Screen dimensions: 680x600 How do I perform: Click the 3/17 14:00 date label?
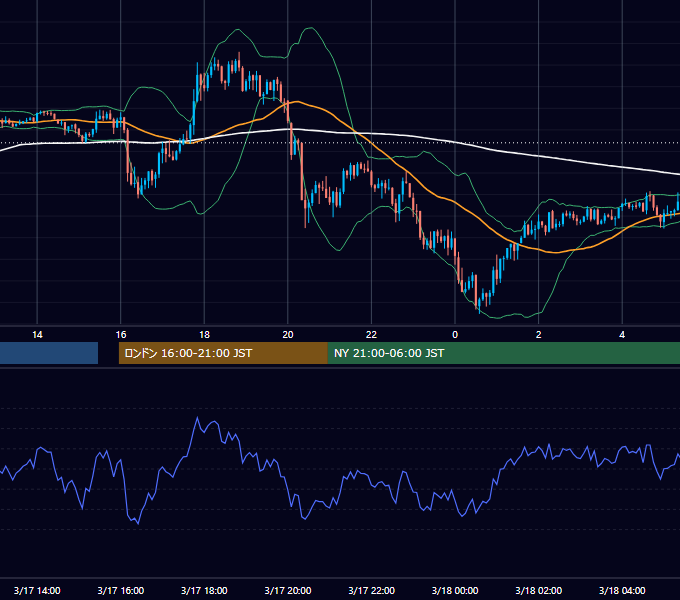(37, 590)
